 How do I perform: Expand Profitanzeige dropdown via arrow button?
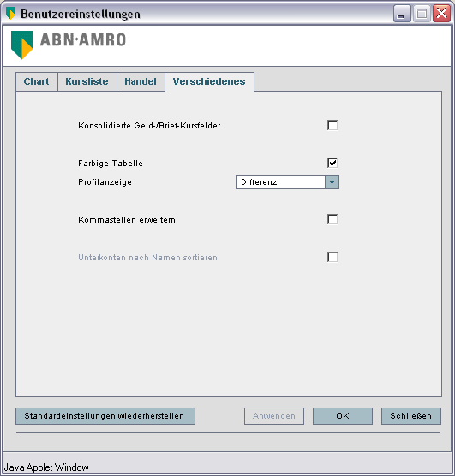(x=332, y=182)
